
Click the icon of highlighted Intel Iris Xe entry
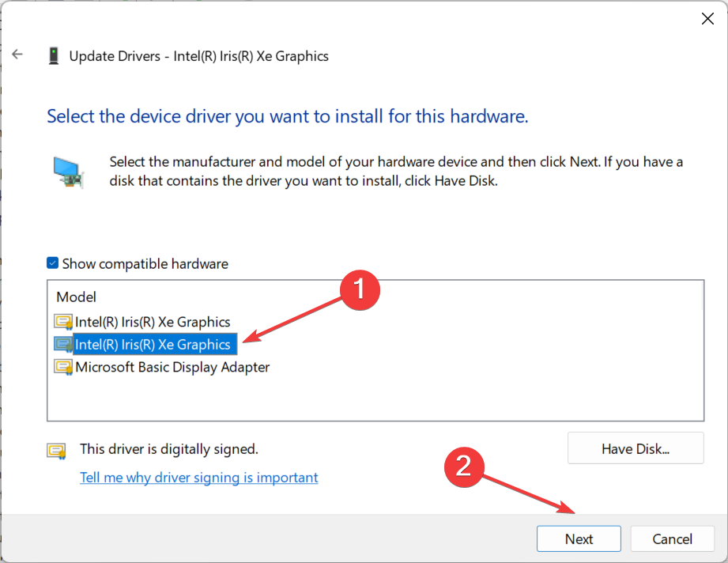point(63,344)
